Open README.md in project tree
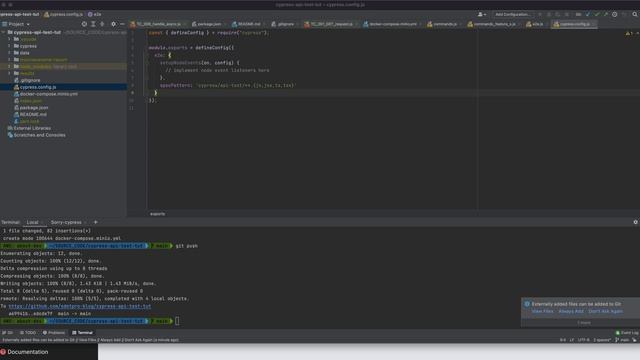640x360 pixels. point(30,114)
